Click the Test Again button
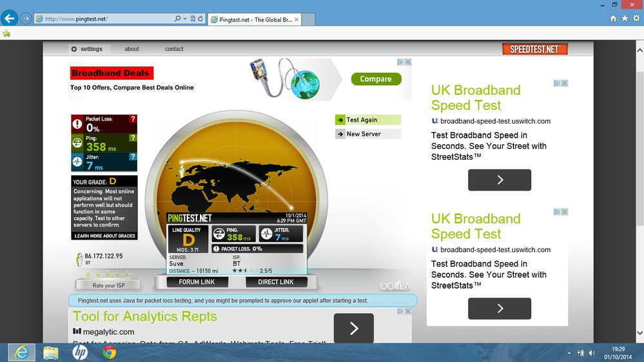Screen dimensions: 644x362 pos(368,120)
